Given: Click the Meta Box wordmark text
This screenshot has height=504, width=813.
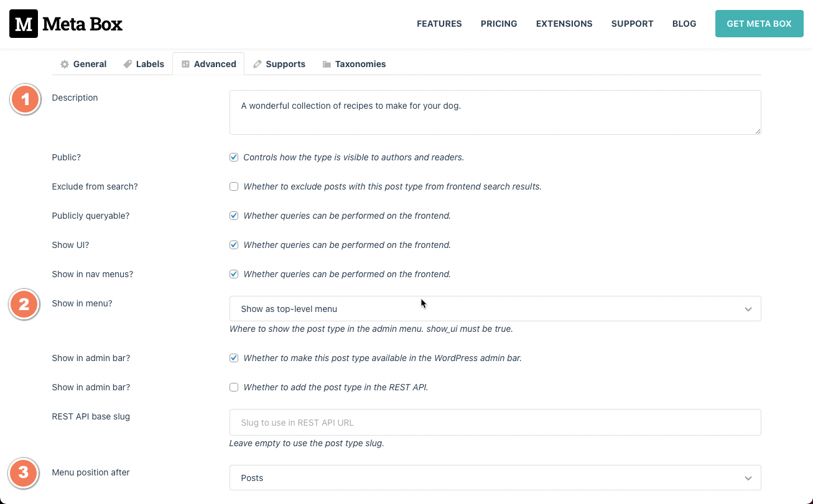Looking at the screenshot, I should tap(83, 24).
